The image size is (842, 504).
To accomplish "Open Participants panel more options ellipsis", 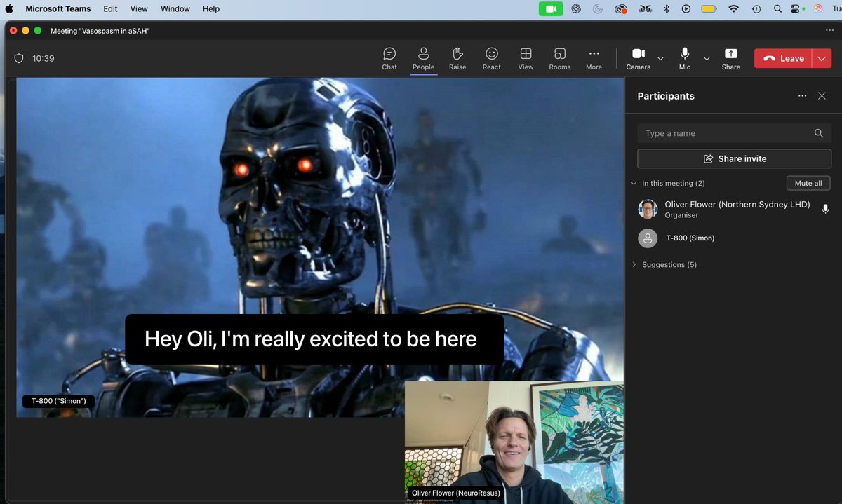I will tap(802, 96).
